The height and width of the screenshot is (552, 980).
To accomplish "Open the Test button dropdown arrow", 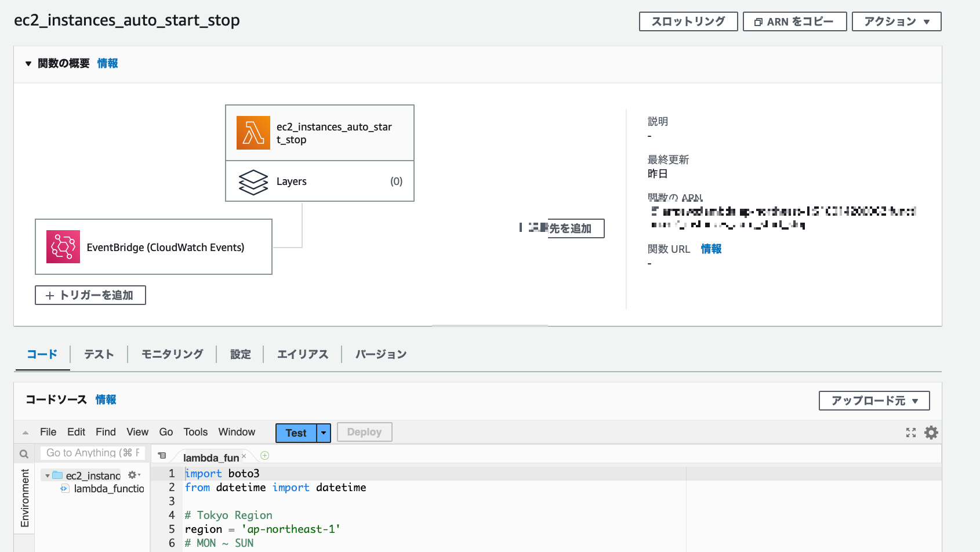I will coord(324,433).
